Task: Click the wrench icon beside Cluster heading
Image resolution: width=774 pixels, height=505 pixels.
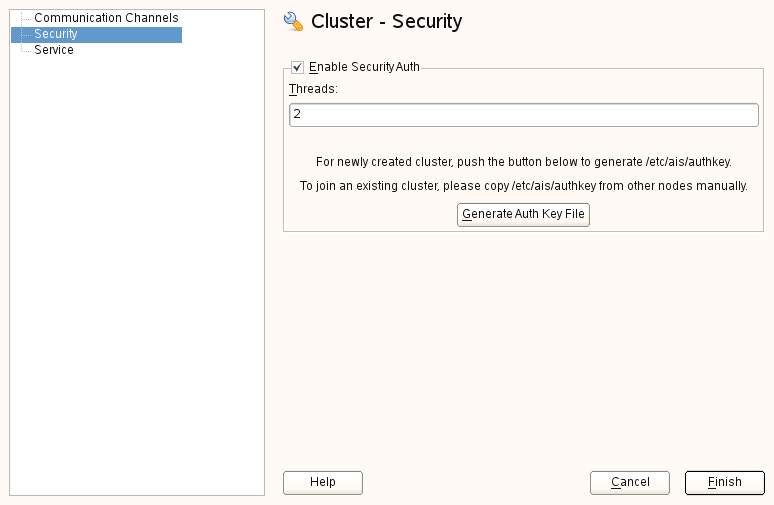Action: tap(293, 21)
